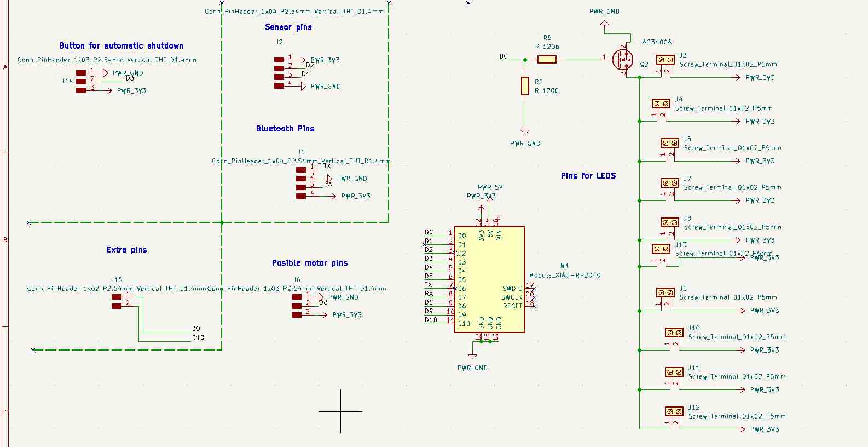Click the PWR_3V3 label next to J12
The image size is (868, 447).
765,429
